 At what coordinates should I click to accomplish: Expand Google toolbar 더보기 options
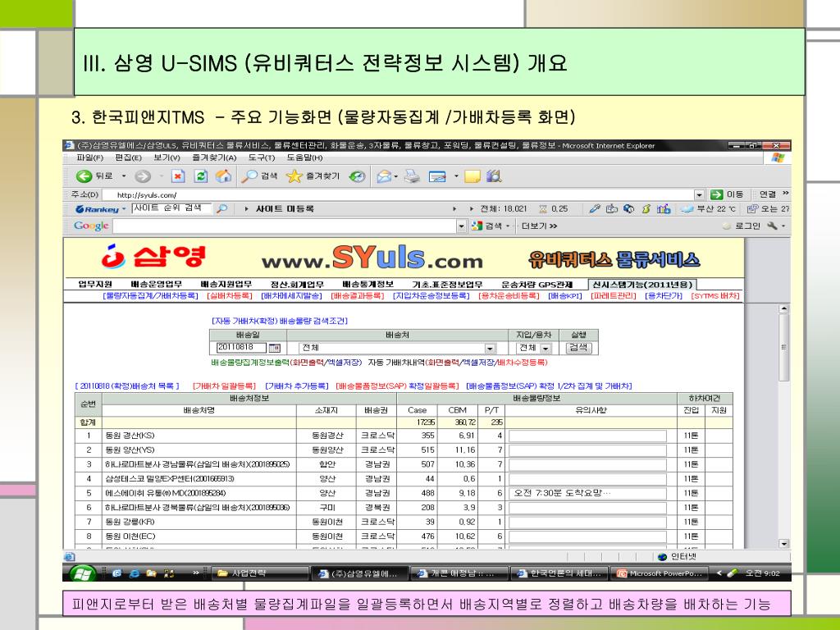click(x=540, y=226)
